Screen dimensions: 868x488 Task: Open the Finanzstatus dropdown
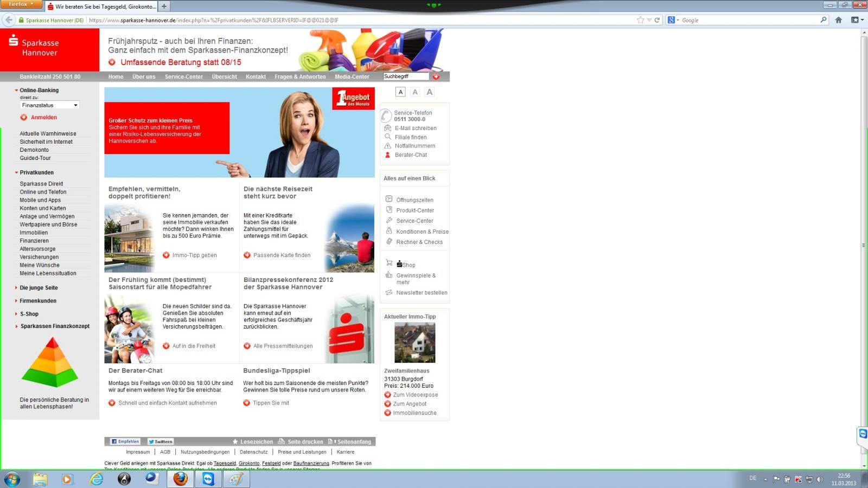pos(49,105)
